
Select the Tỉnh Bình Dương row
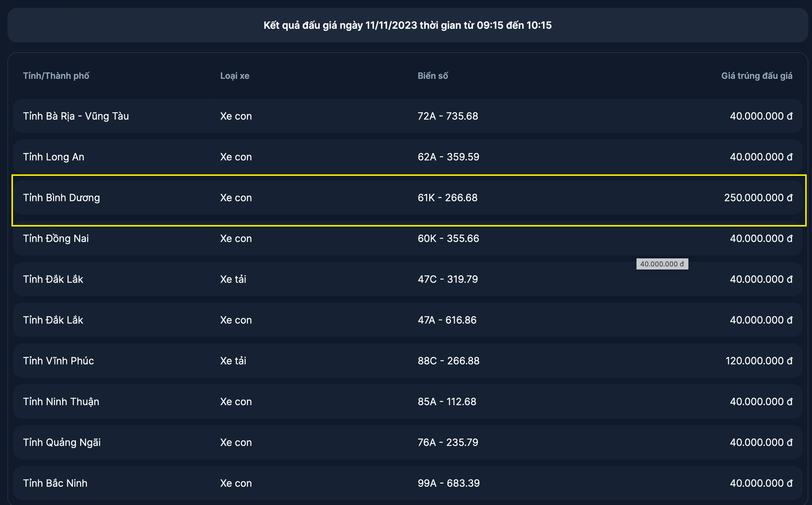pyautogui.click(x=408, y=198)
